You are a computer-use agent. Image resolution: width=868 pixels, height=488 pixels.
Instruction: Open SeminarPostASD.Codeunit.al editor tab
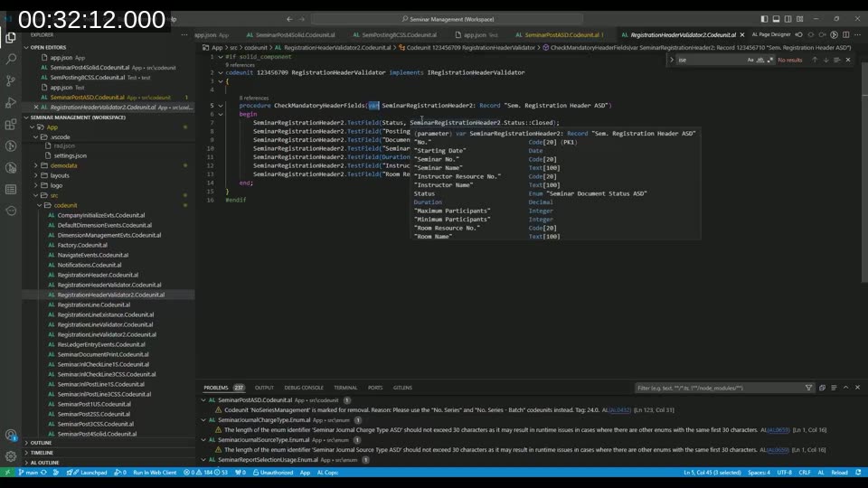coord(560,34)
